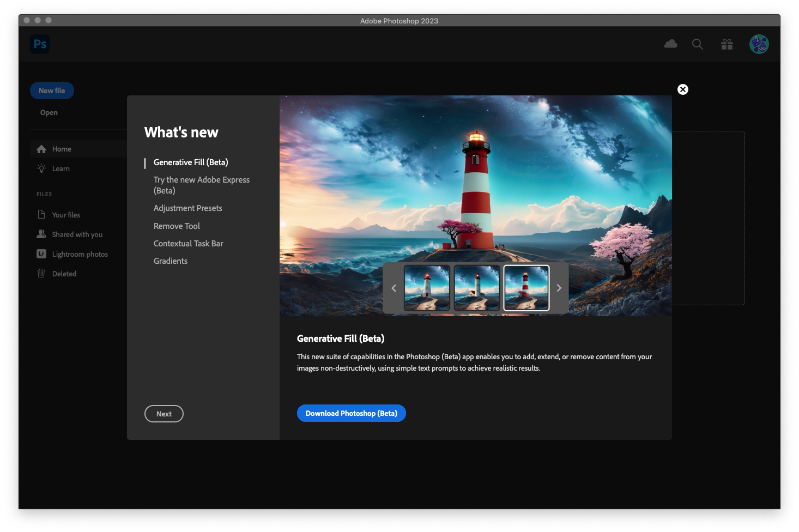
Task: Click the Next button
Action: [x=164, y=414]
